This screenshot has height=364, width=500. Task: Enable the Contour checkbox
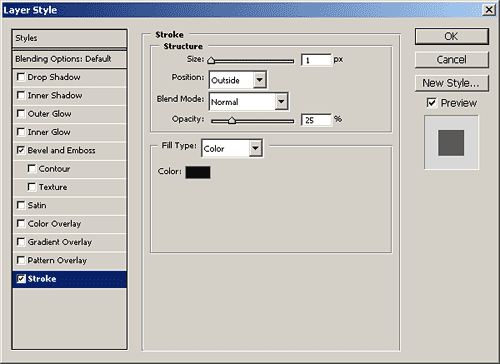click(x=32, y=169)
